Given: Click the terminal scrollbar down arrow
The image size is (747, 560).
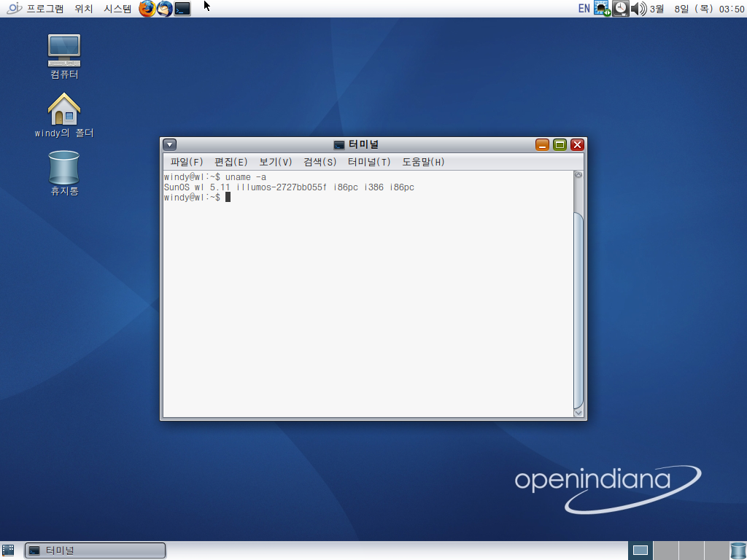Looking at the screenshot, I should click(578, 413).
